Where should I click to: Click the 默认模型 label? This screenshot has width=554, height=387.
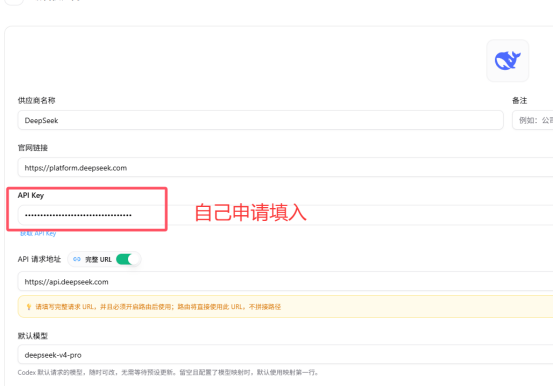(x=33, y=336)
